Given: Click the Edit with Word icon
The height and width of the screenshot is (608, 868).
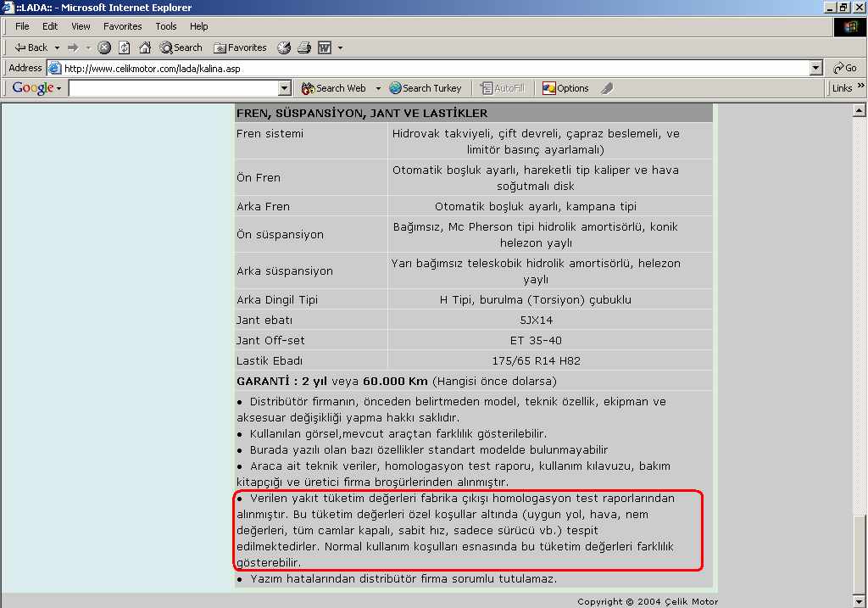Looking at the screenshot, I should pyautogui.click(x=325, y=47).
